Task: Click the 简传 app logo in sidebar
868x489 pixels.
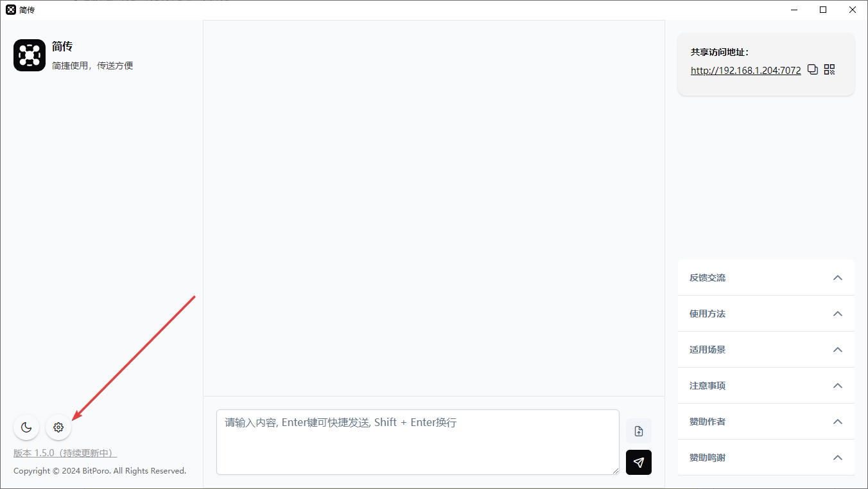Action: (x=30, y=55)
